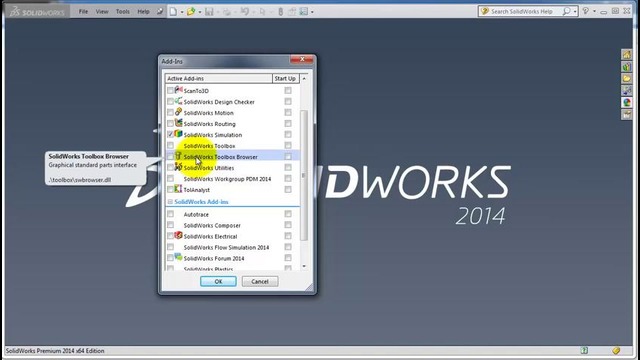The width and height of the screenshot is (640, 360).
Task: Open SolidWorks Resources home tab icon
Action: [627, 54]
